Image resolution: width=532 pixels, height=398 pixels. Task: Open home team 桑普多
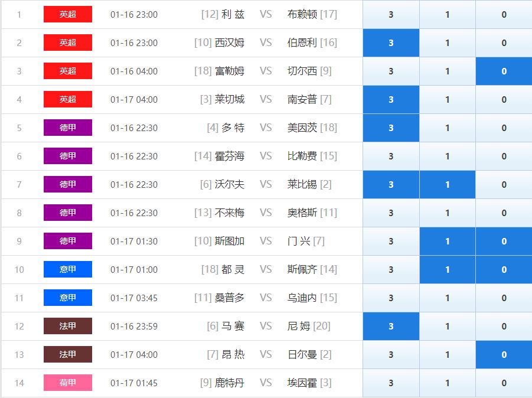coord(229,298)
